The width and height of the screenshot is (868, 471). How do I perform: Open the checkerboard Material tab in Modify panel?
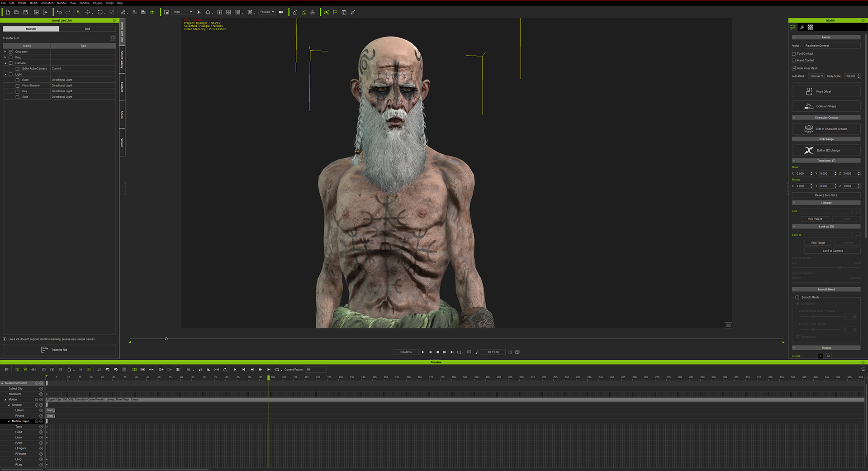click(810, 27)
